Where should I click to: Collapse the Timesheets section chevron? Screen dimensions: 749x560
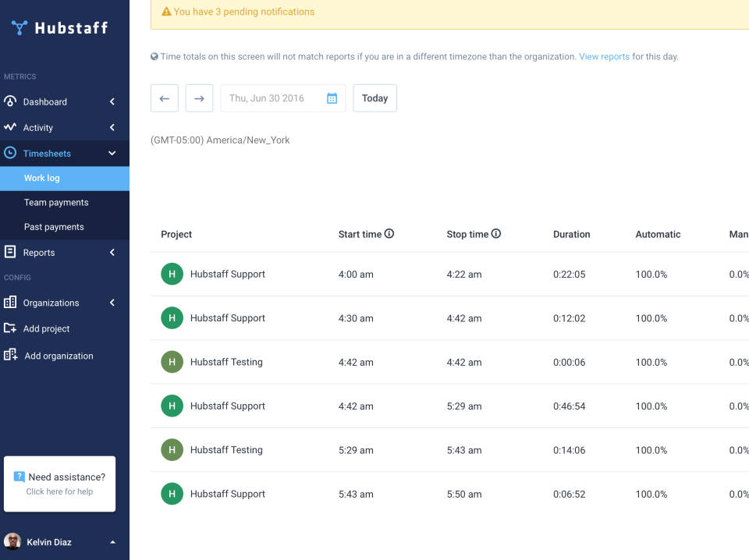pyautogui.click(x=110, y=153)
